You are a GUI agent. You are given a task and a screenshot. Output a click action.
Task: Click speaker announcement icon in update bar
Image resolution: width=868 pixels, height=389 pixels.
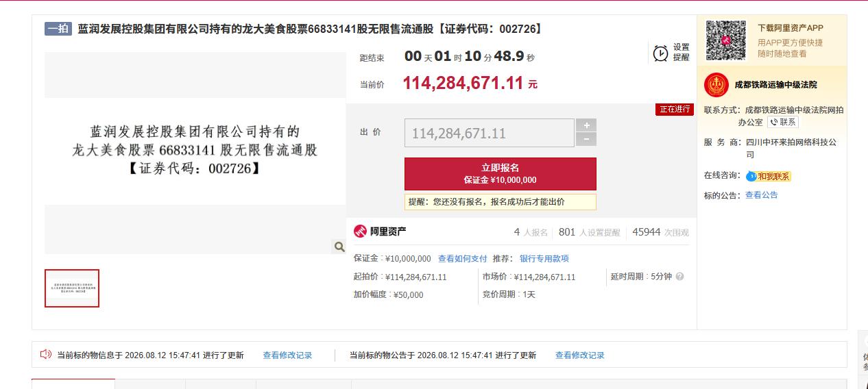click(46, 355)
